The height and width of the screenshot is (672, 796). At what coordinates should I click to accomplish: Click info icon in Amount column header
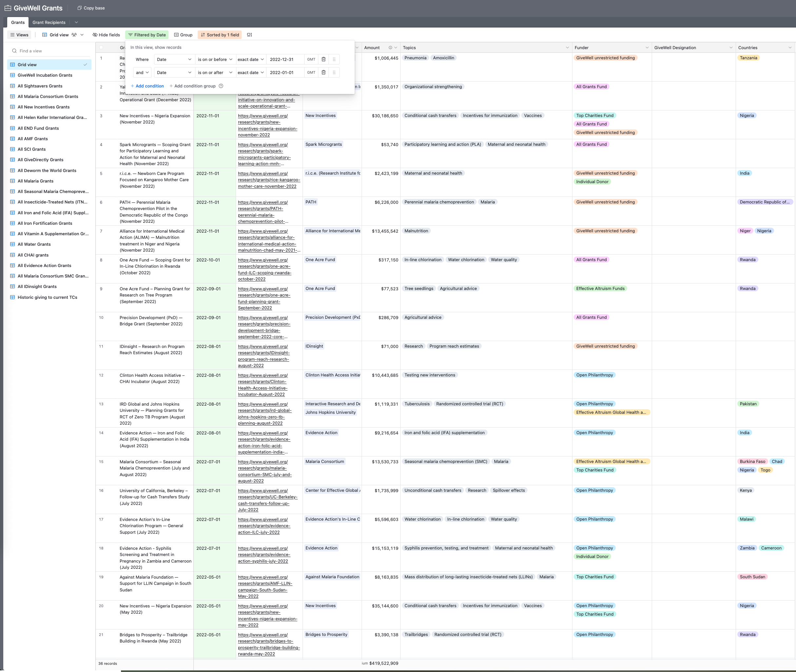pyautogui.click(x=390, y=48)
